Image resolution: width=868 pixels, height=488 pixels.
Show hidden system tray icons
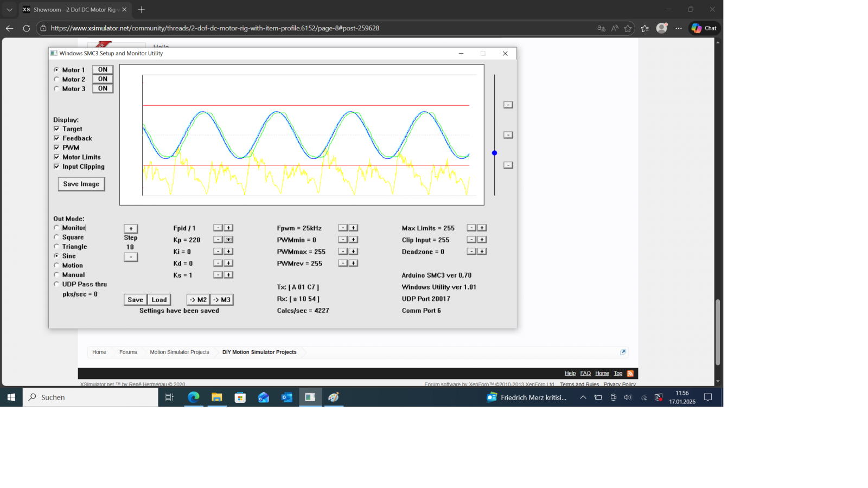click(x=583, y=397)
